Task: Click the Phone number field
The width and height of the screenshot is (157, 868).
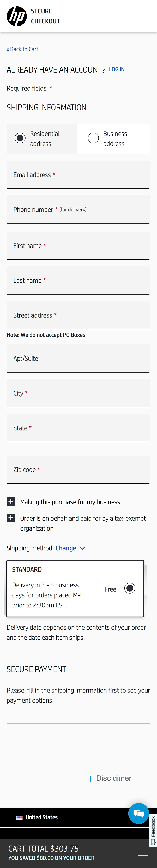Action: click(x=78, y=209)
